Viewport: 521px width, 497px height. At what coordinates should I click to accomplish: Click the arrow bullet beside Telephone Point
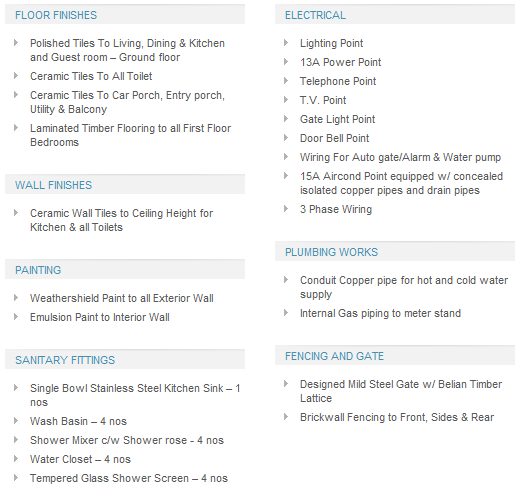(286, 81)
